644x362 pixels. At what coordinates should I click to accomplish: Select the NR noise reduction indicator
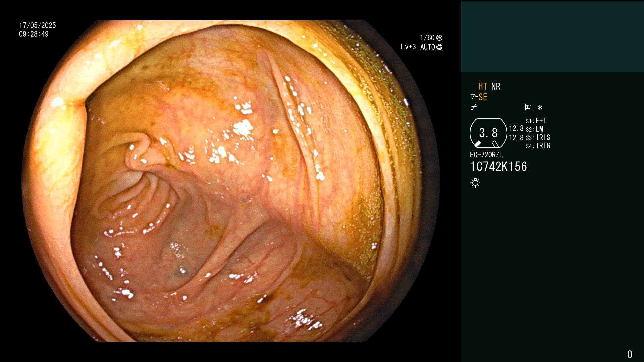coord(496,86)
